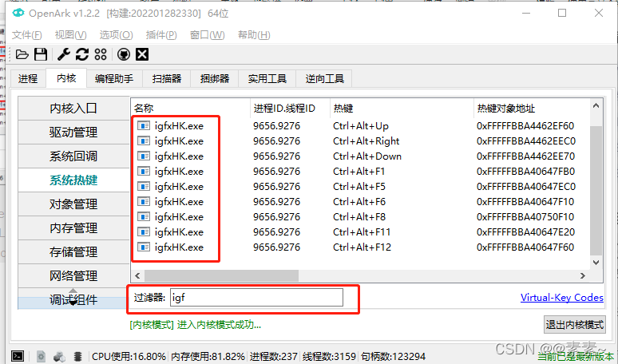
Task: Open the 文件(F) menu
Action: pyautogui.click(x=27, y=35)
